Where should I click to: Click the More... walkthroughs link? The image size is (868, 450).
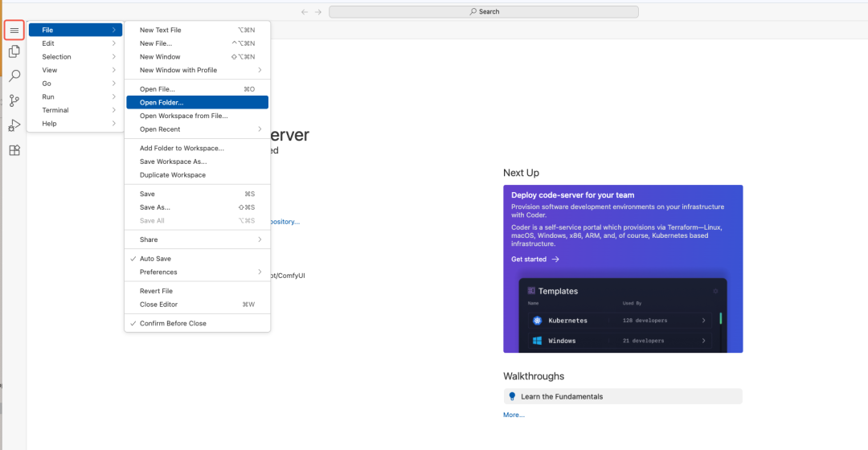514,415
